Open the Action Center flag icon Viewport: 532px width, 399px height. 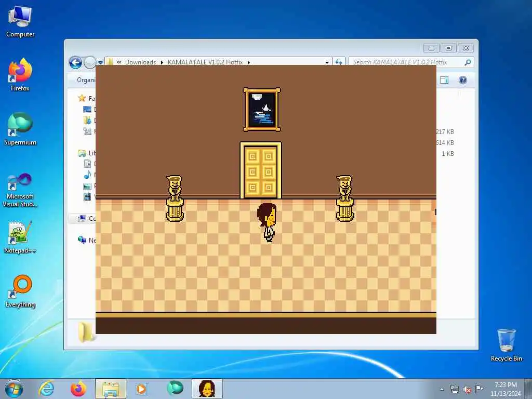coord(479,389)
